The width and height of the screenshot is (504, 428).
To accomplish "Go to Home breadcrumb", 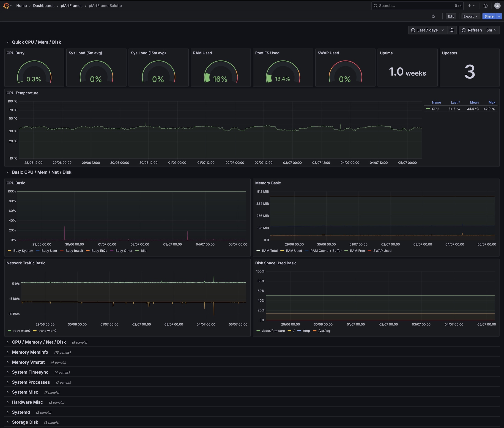I will point(21,6).
